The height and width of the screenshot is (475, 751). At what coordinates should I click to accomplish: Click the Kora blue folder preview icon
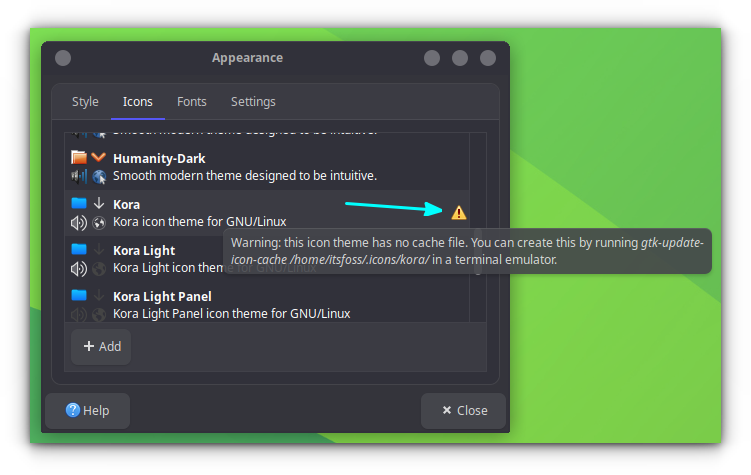tap(79, 203)
